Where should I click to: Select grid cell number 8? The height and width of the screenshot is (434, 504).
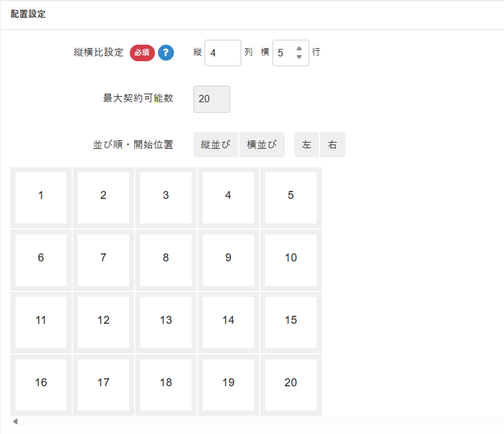[x=166, y=260]
